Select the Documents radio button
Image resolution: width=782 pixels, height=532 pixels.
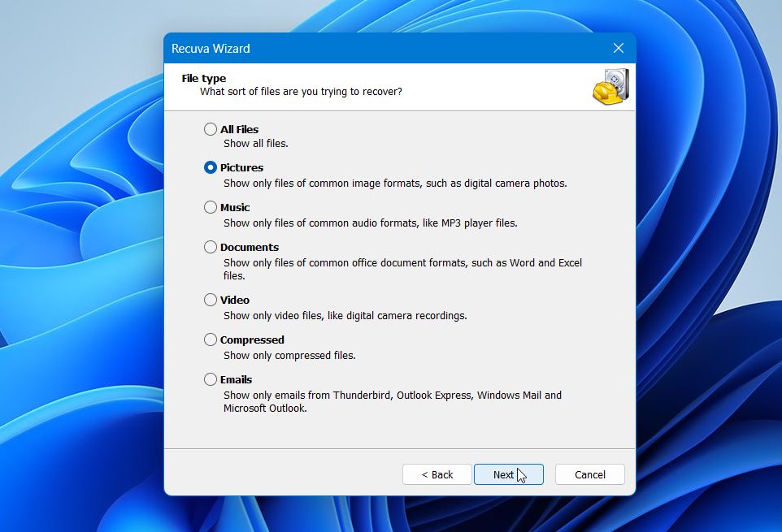[x=210, y=247]
